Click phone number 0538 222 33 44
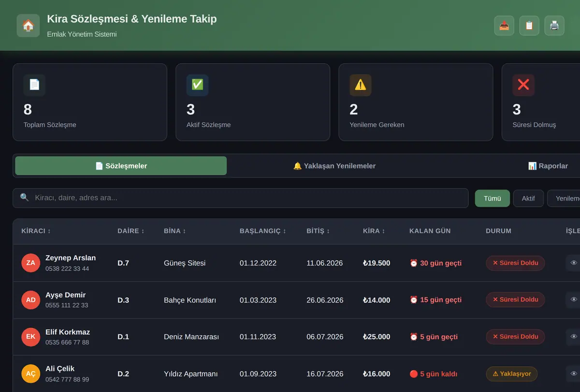 (67, 269)
